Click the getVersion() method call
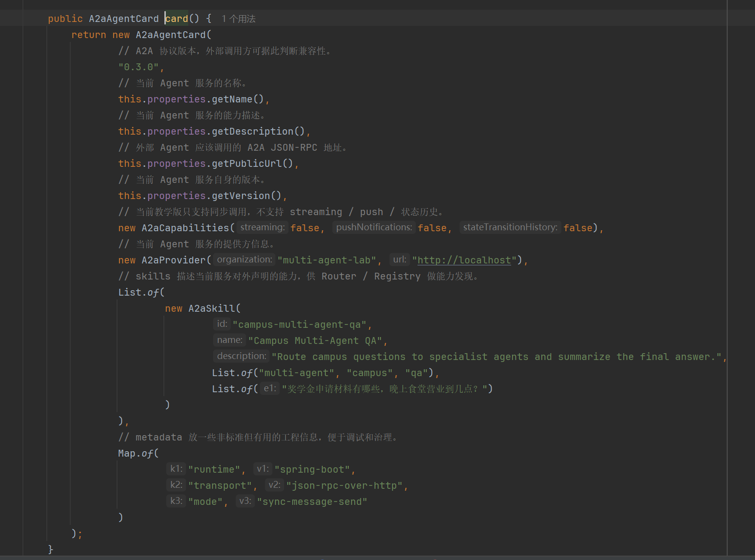Screen dimensions: 755x560 247,196
